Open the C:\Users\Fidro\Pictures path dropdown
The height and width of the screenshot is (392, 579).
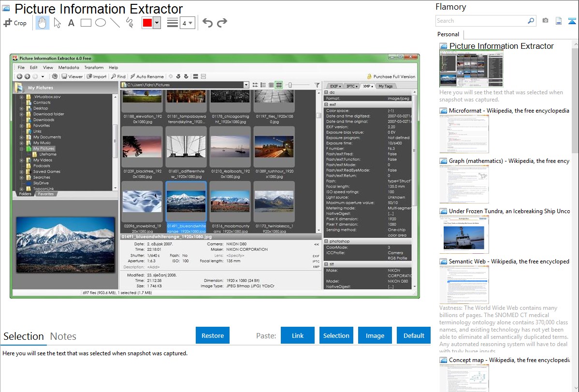coord(246,85)
